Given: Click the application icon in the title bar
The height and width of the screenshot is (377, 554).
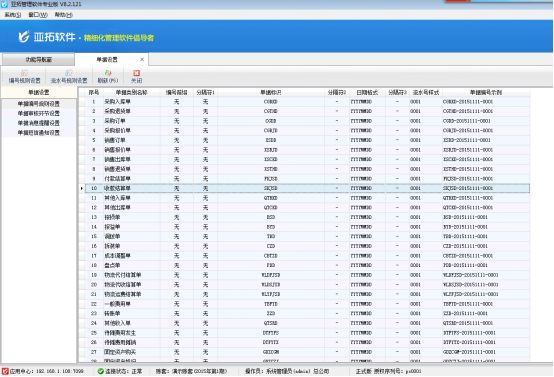Looking at the screenshot, I should (5, 4).
